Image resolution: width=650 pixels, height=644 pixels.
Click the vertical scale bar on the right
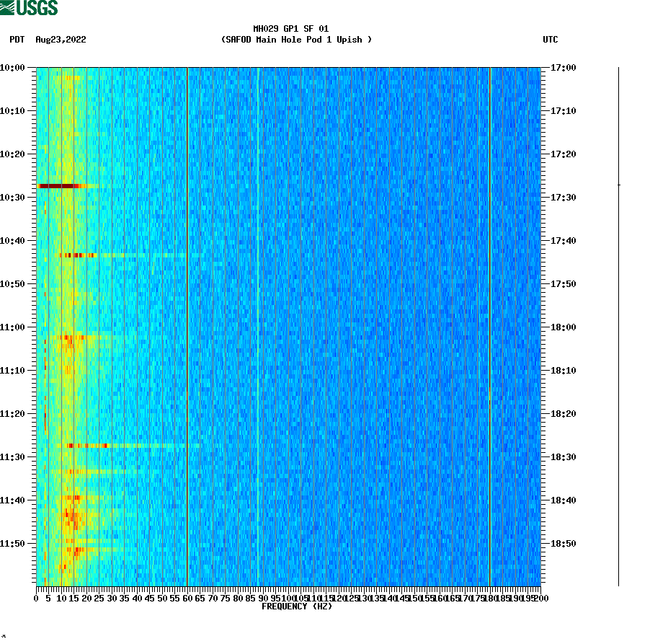pos(617,325)
